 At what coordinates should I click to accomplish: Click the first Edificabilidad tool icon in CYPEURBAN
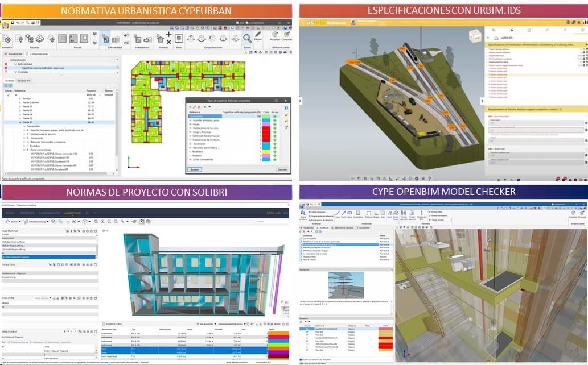106,38
